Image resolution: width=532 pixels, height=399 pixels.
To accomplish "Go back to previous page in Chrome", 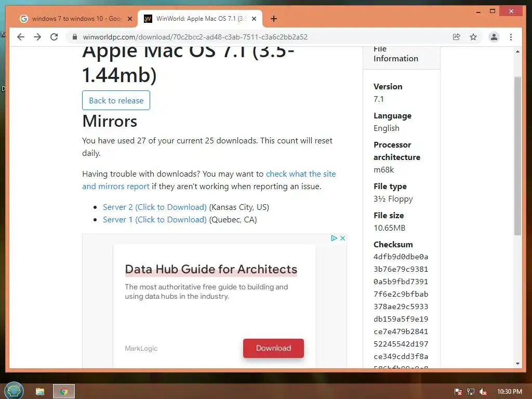I will 21,37.
